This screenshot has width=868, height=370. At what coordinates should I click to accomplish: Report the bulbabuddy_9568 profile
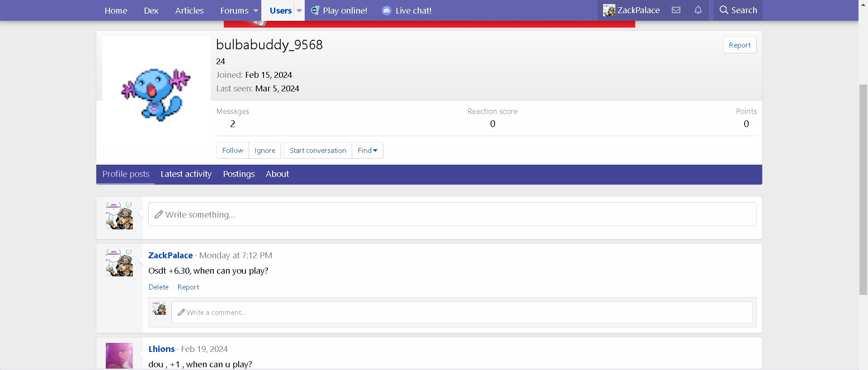point(740,45)
